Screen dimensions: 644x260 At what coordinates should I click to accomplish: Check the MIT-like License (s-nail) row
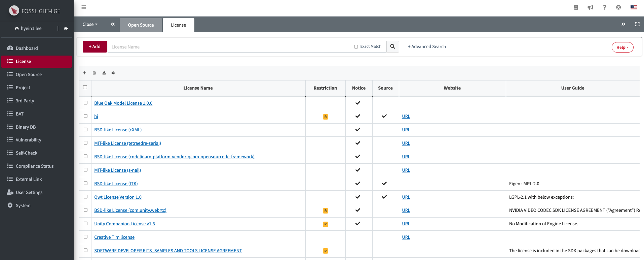(85, 170)
